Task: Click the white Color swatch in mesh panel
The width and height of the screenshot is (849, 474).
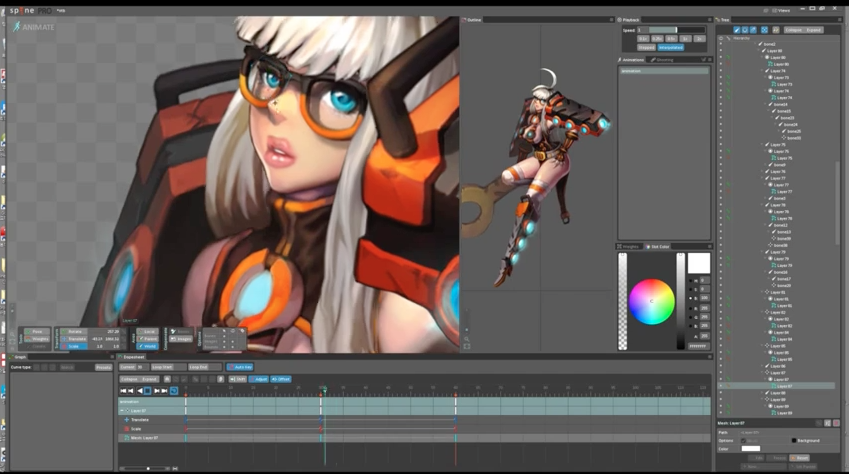Action: tap(750, 449)
